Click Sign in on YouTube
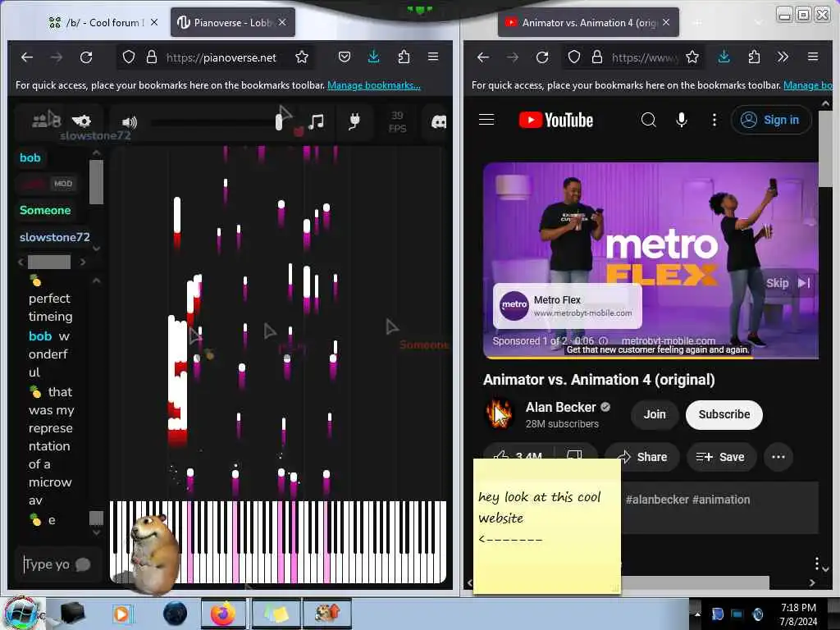840x630 pixels. [771, 120]
